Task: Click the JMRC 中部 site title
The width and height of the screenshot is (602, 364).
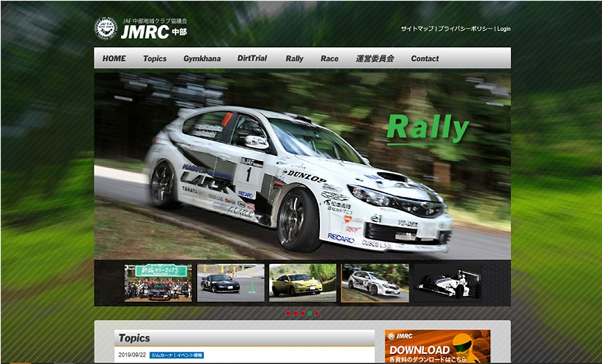Action: click(154, 32)
